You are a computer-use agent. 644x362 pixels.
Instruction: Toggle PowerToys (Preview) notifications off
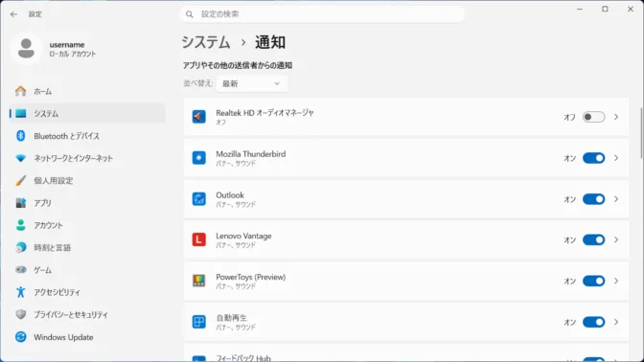tap(593, 281)
